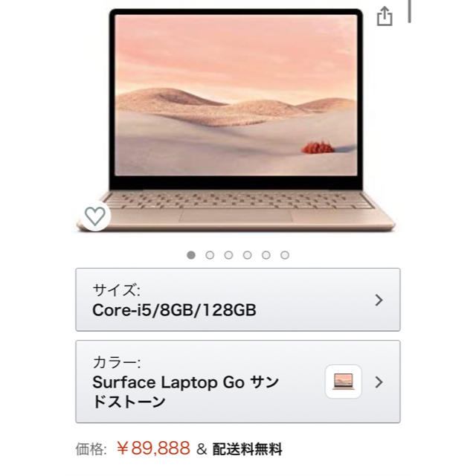Open the サイズ Core-i5/8GB/128GB option selector
Image resolution: width=476 pixels, height=476 pixels.
coord(238,300)
